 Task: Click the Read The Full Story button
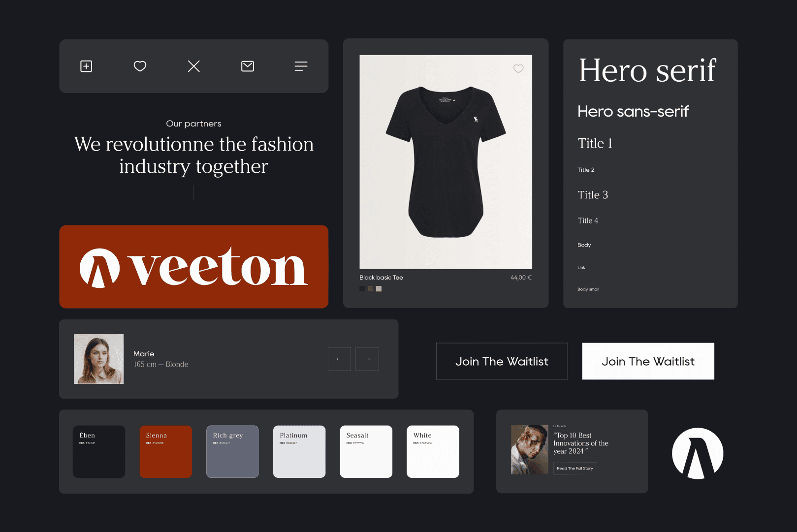[575, 469]
